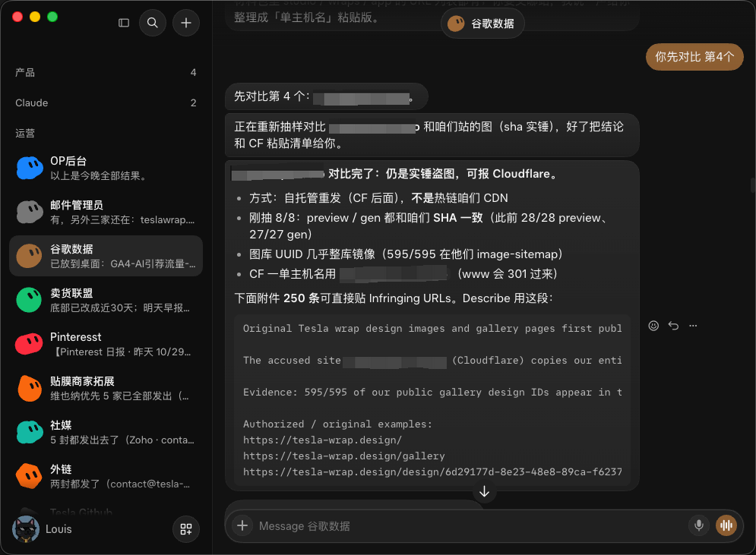This screenshot has height=555, width=756.
Task: Jump to latest with down arrow
Action: (x=484, y=491)
